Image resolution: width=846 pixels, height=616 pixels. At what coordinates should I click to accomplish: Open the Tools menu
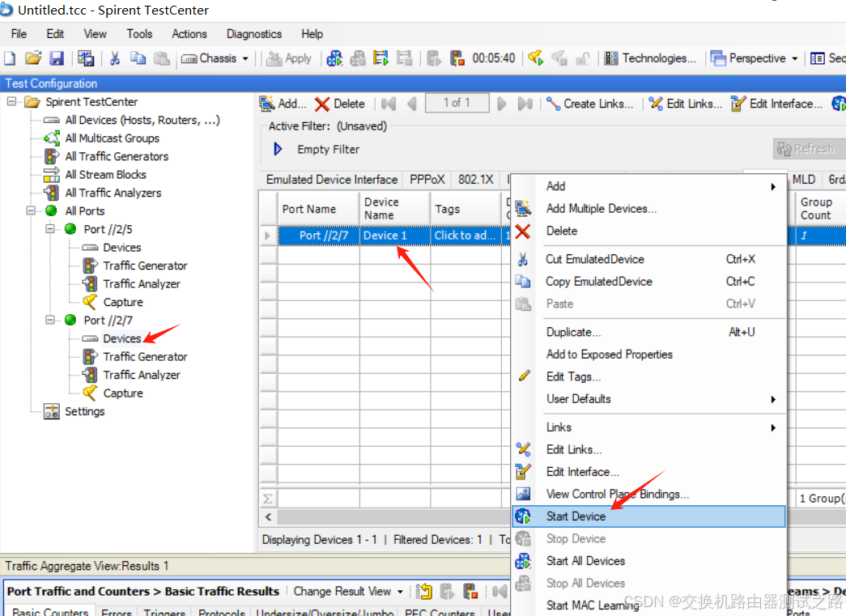pos(139,34)
